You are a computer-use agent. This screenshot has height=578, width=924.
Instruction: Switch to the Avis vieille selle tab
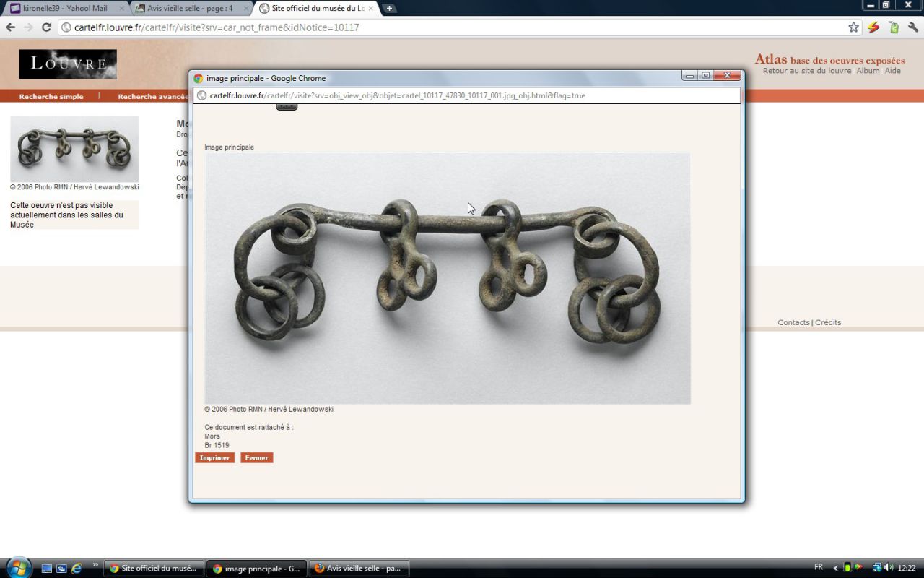click(x=190, y=9)
